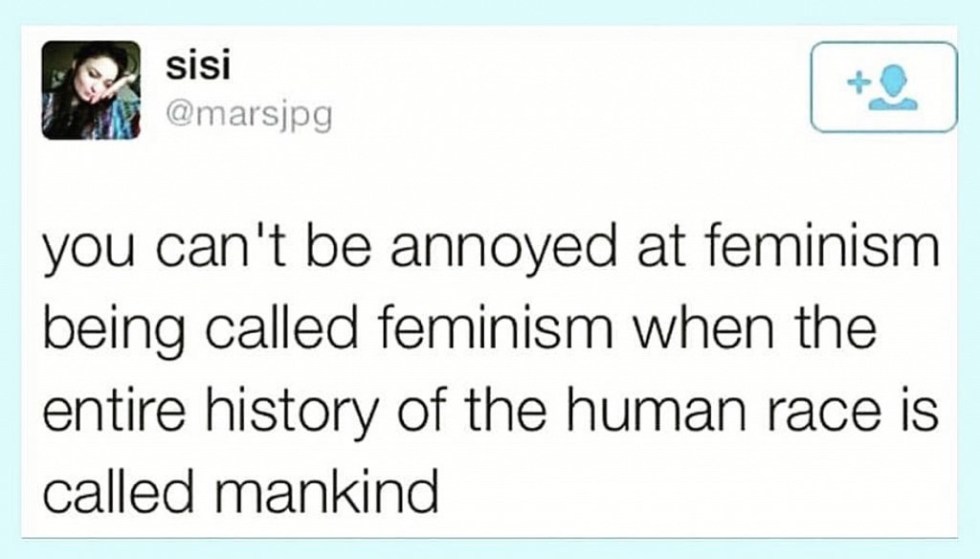Image resolution: width=980 pixels, height=559 pixels.
Task: Click the follow user button
Action: click(882, 86)
